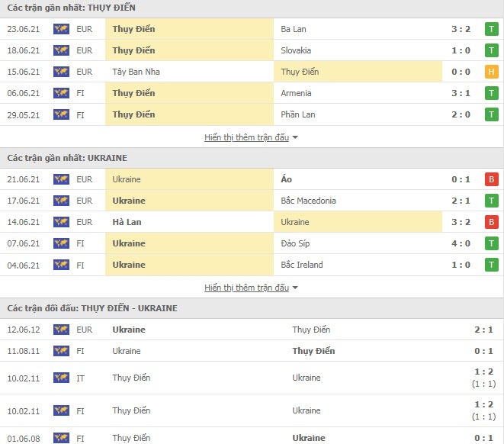Click the world flag icon beside 23.06.21

tap(61, 29)
